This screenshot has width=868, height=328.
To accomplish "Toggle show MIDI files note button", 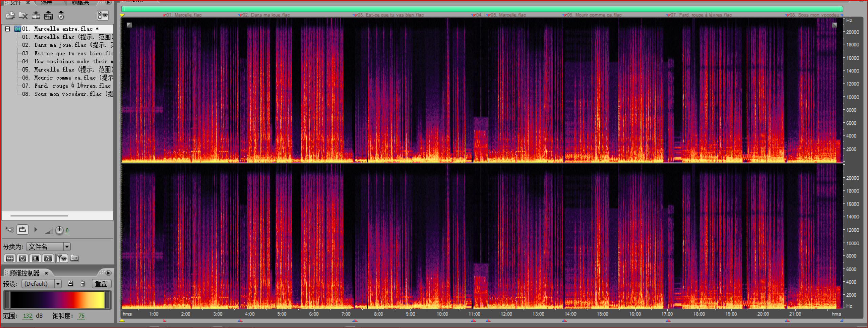I will pyautogui.click(x=48, y=258).
